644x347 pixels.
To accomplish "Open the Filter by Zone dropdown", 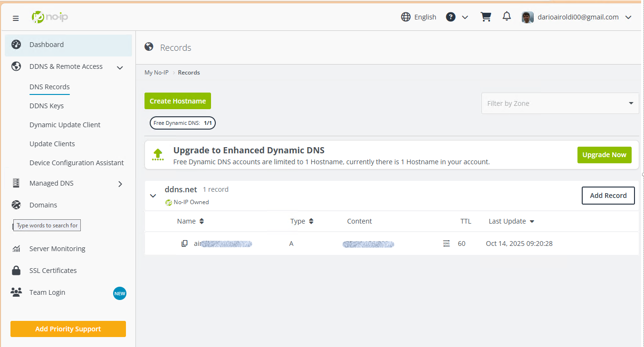I will point(560,103).
